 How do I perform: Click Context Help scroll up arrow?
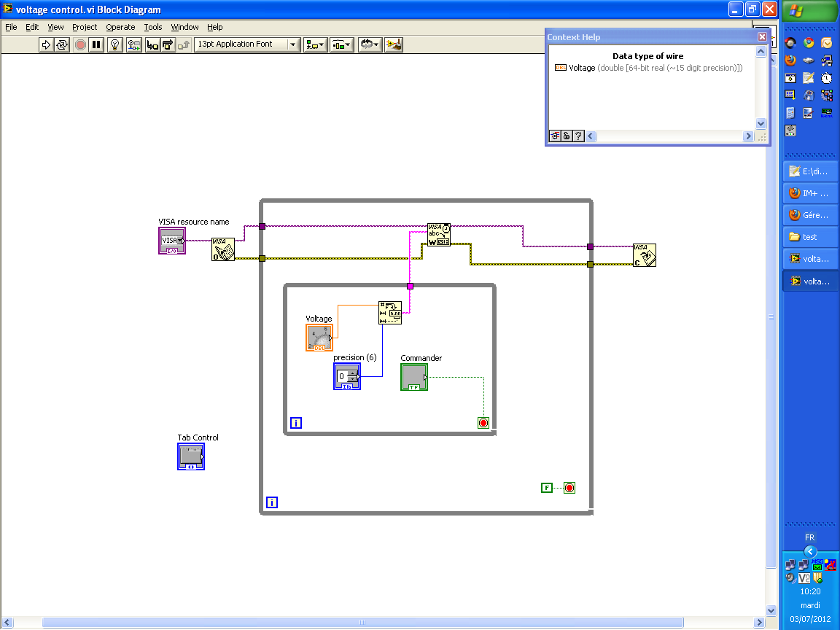pyautogui.click(x=761, y=52)
